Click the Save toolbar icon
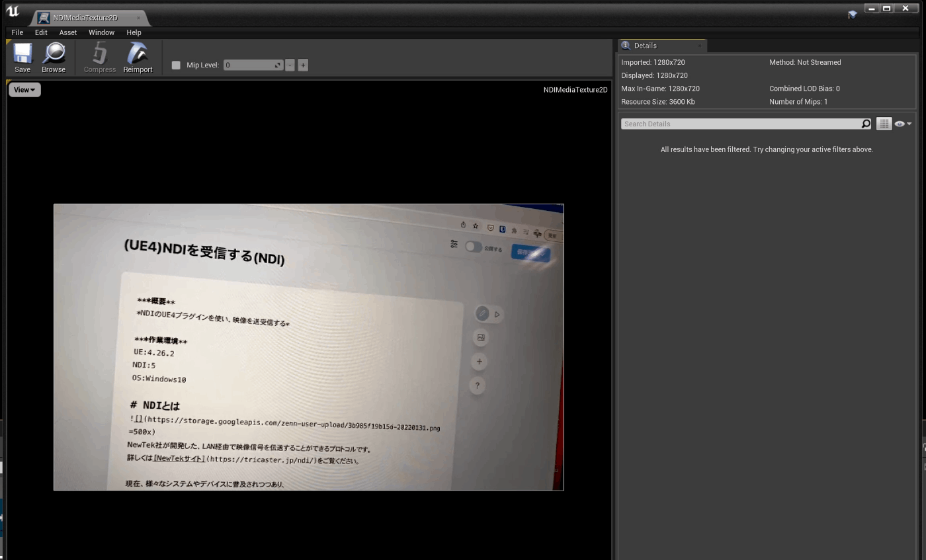This screenshot has width=926, height=560. [x=22, y=58]
